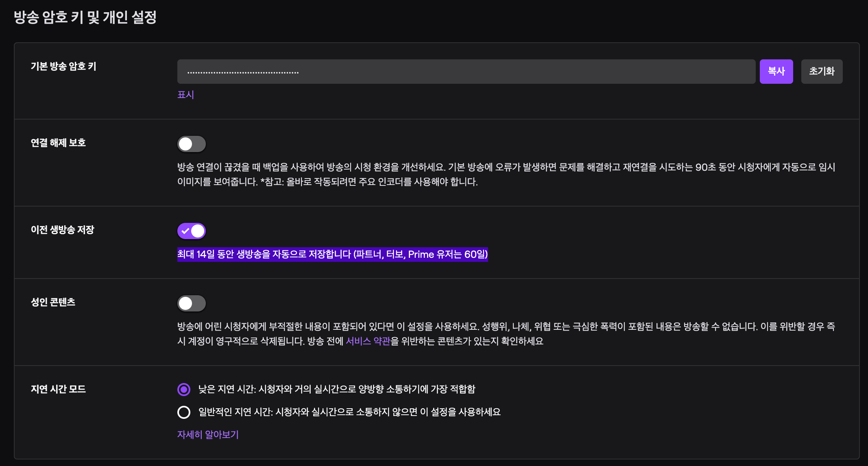Click the 기본 방송 암호 키 label
This screenshot has width=868, height=466.
(63, 66)
